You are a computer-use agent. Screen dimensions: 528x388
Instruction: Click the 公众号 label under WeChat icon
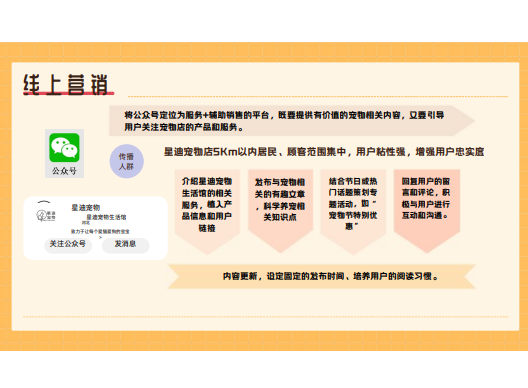[x=64, y=171]
